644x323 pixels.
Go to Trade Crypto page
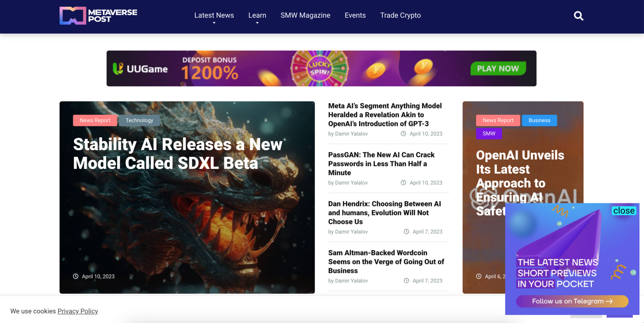[400, 15]
